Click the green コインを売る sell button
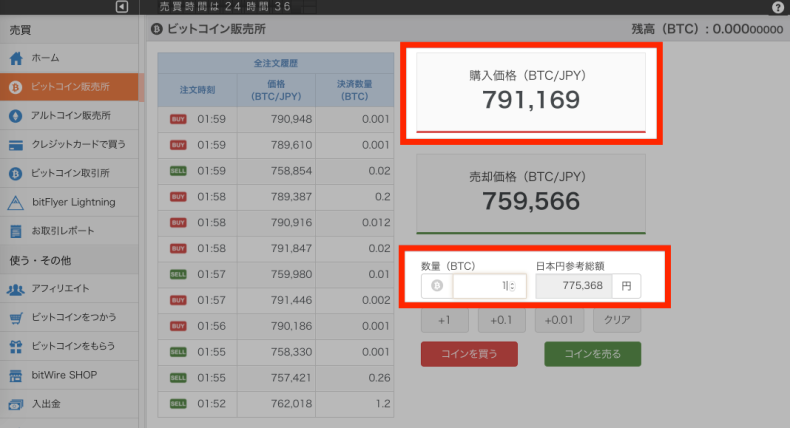The image size is (790, 428). 592,354
